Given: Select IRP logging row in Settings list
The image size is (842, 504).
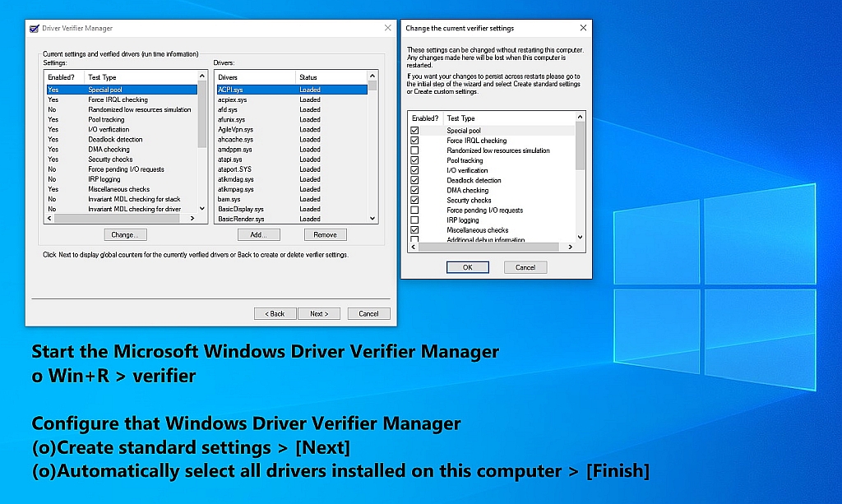Looking at the screenshot, I should point(122,179).
